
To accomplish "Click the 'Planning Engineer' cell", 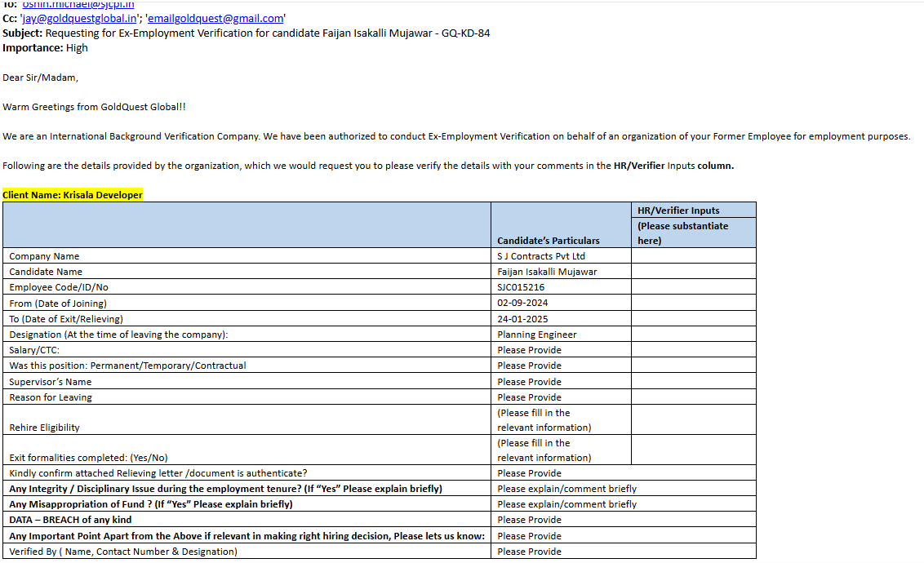I will click(537, 335).
